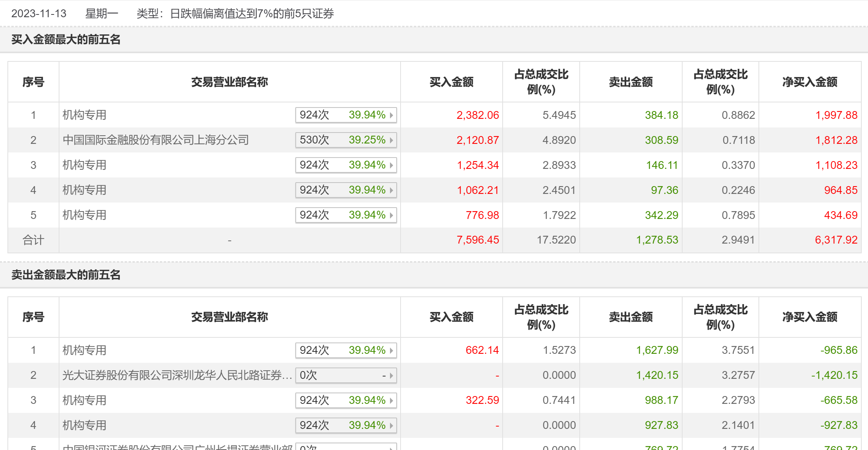The height and width of the screenshot is (450, 868).
Task: Click the buy table row 5 924次 badge arrow
Action: pos(391,215)
